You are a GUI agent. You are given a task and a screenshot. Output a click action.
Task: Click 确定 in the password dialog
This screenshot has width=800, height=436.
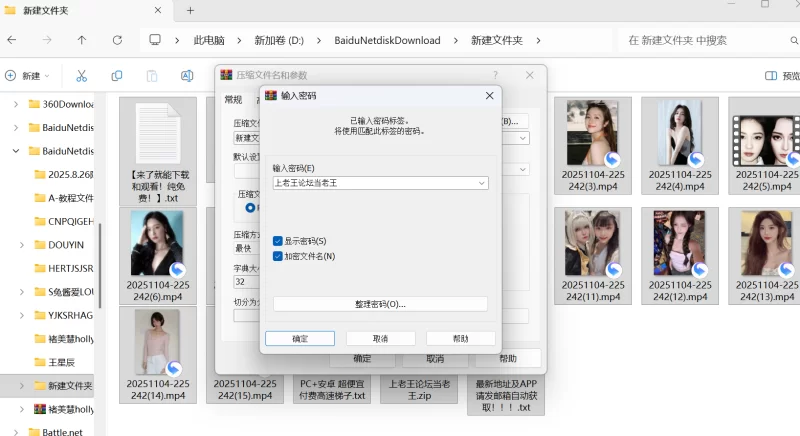click(x=300, y=339)
